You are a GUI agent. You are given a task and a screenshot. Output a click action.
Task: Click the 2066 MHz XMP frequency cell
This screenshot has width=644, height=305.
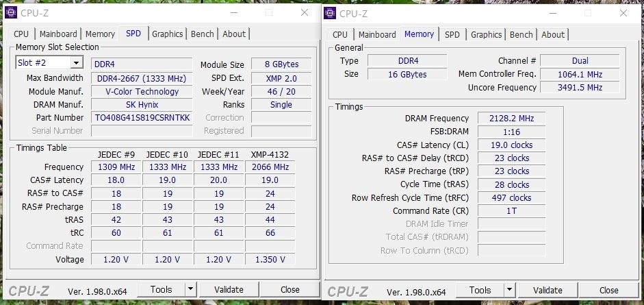[270, 167]
